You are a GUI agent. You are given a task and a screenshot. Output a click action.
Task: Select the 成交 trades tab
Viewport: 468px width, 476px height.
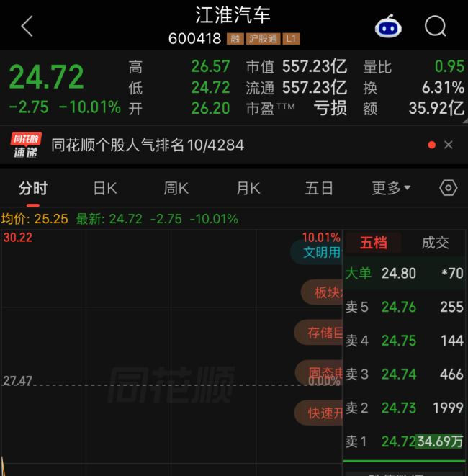435,243
